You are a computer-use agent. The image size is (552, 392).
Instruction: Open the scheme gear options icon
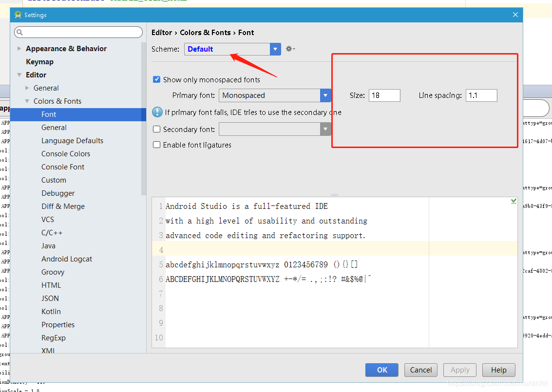pos(290,49)
